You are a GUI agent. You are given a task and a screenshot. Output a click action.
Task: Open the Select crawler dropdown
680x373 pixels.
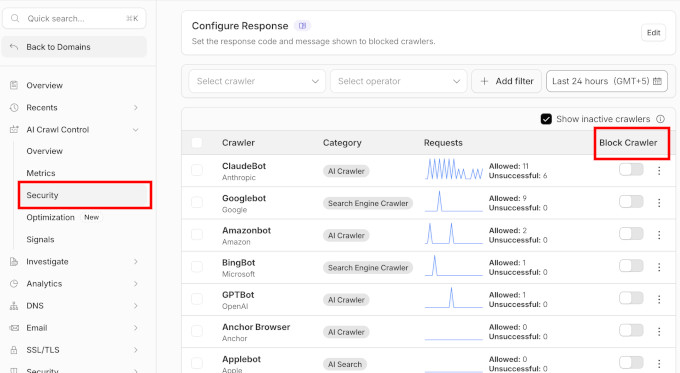(x=257, y=81)
